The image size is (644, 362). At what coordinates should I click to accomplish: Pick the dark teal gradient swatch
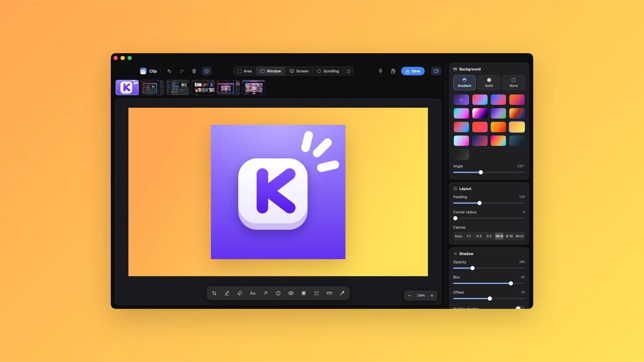click(x=517, y=140)
